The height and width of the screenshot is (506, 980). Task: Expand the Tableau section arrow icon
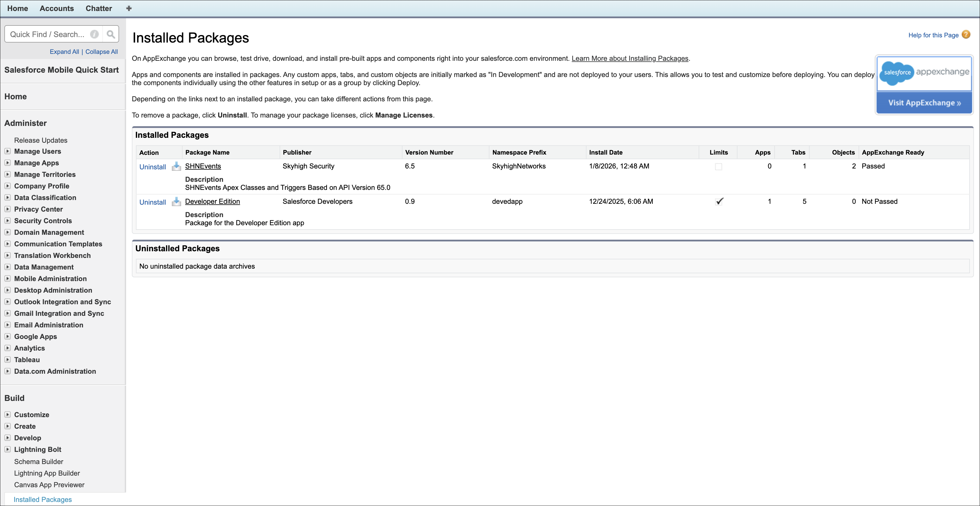click(x=7, y=360)
